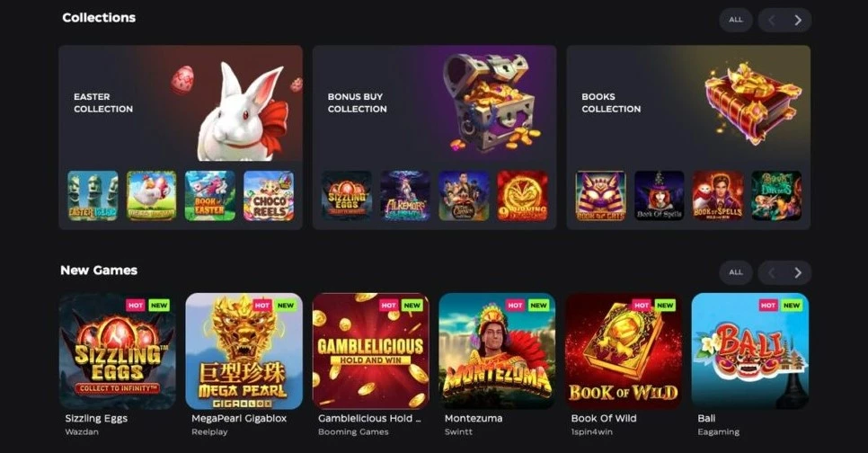Open Gamblelicious Hold and Win game

[x=371, y=351]
